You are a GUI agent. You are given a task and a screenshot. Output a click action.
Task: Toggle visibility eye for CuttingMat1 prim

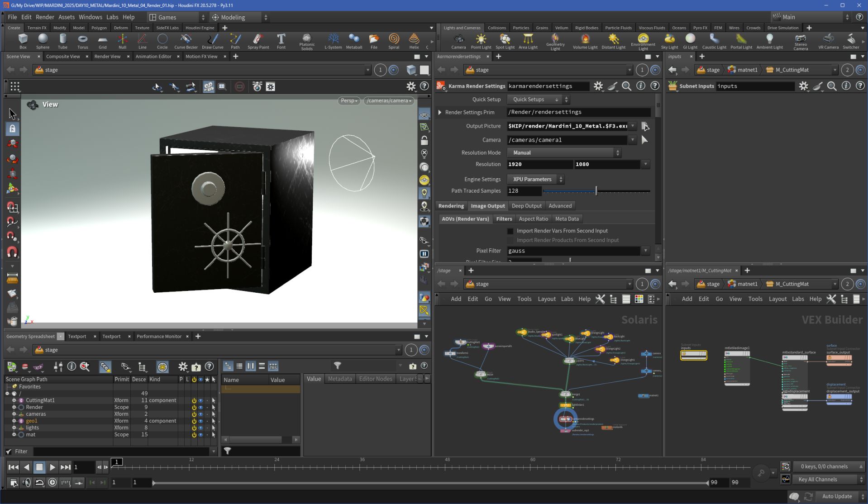coord(200,400)
